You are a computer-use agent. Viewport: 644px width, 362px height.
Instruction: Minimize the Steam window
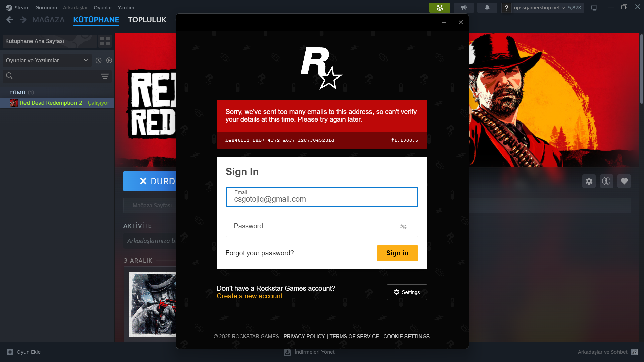click(x=611, y=7)
